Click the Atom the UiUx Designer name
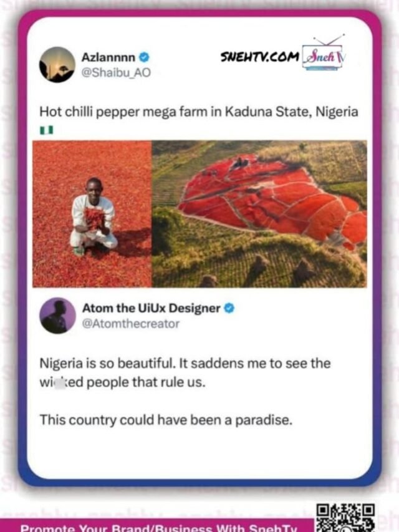 point(151,308)
